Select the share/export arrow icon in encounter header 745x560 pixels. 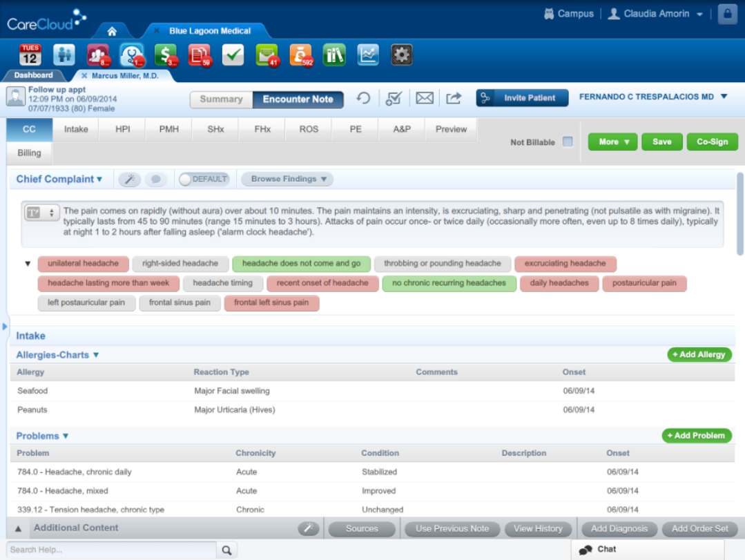454,99
